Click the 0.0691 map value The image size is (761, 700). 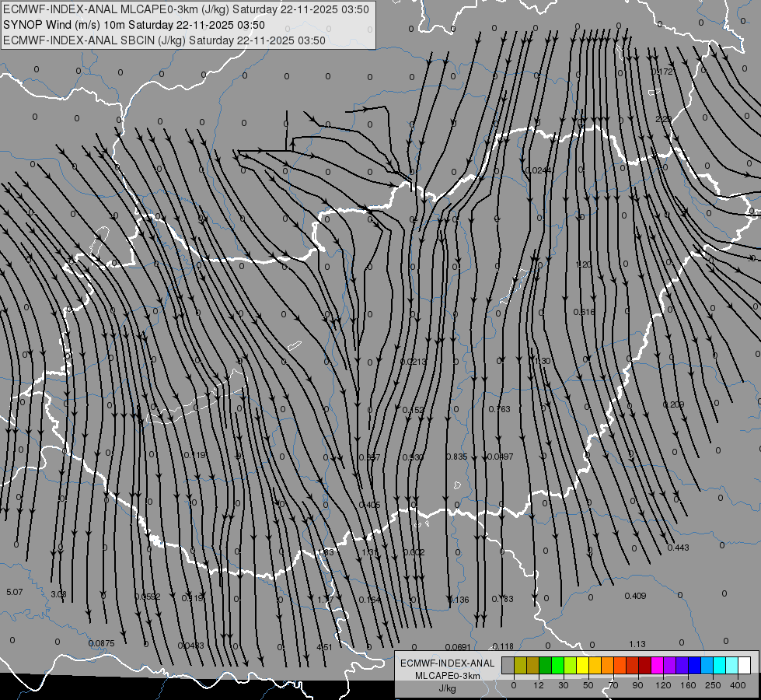[x=458, y=647]
